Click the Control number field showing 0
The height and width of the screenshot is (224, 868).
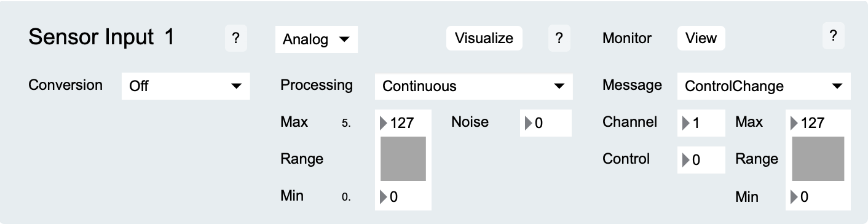click(x=701, y=160)
